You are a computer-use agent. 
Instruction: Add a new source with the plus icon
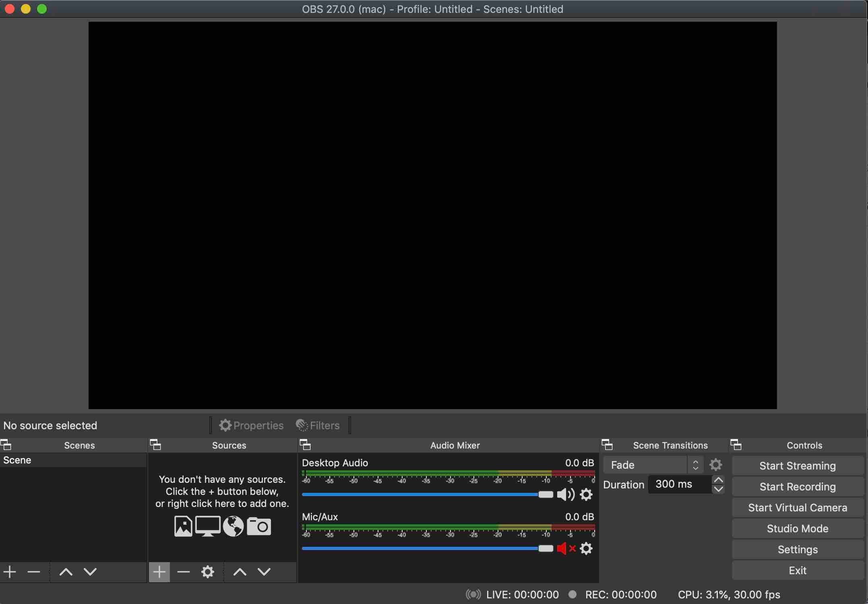click(x=159, y=572)
